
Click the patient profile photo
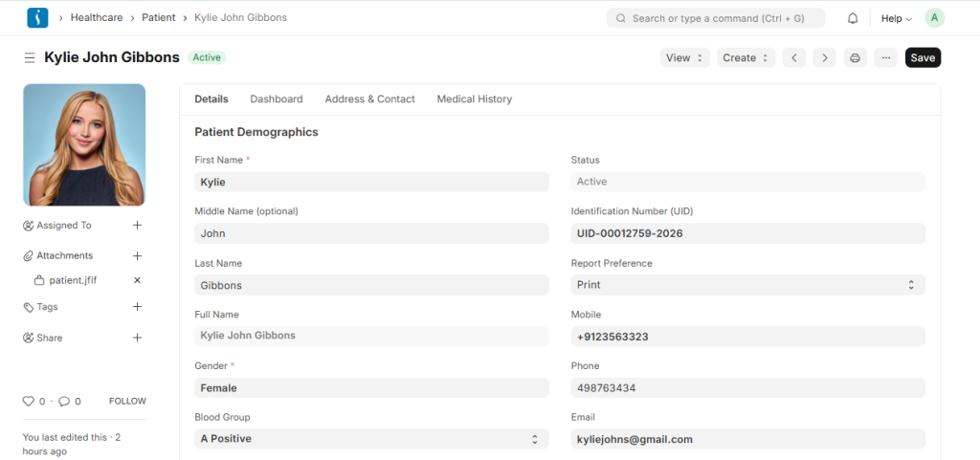click(x=84, y=144)
